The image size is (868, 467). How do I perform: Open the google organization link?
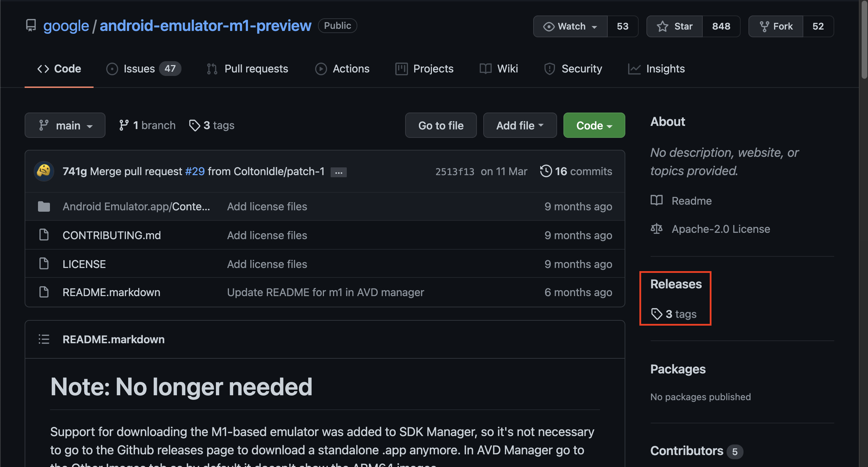point(66,26)
